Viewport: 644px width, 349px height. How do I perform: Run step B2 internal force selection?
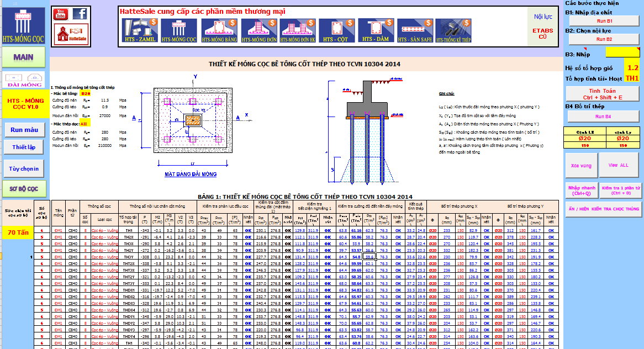(604, 39)
